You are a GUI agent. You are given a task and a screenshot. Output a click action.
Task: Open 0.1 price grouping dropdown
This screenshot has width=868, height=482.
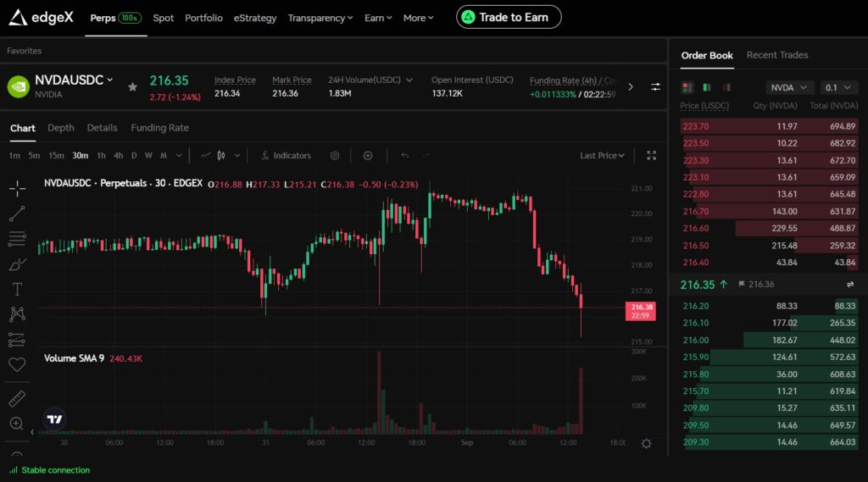pyautogui.click(x=838, y=87)
